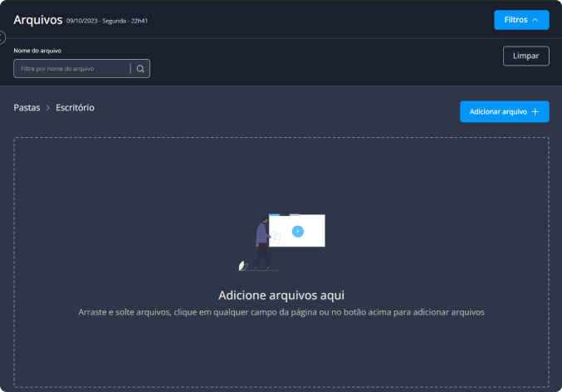Select Escritório breadcrumb item

pos(75,108)
